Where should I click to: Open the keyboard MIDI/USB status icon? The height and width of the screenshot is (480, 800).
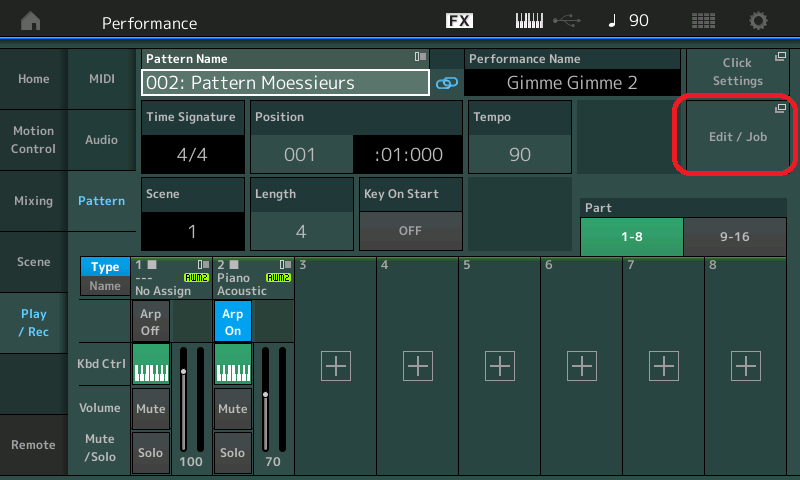[x=546, y=21]
